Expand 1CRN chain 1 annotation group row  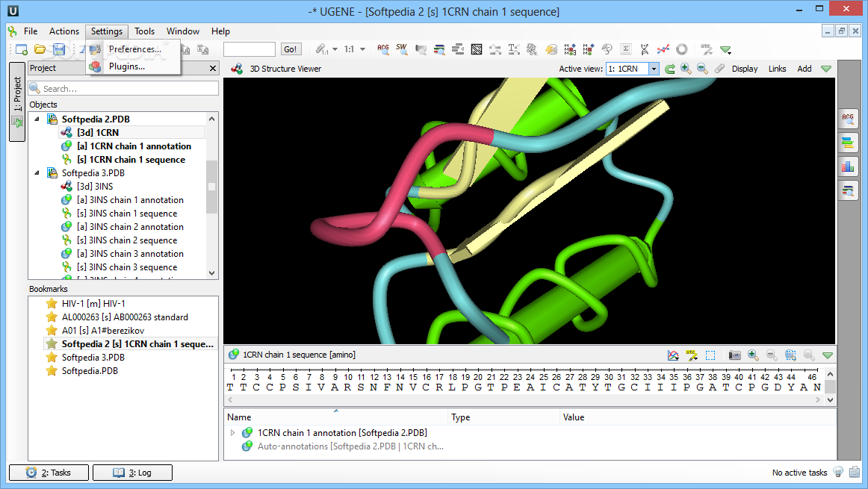[232, 432]
